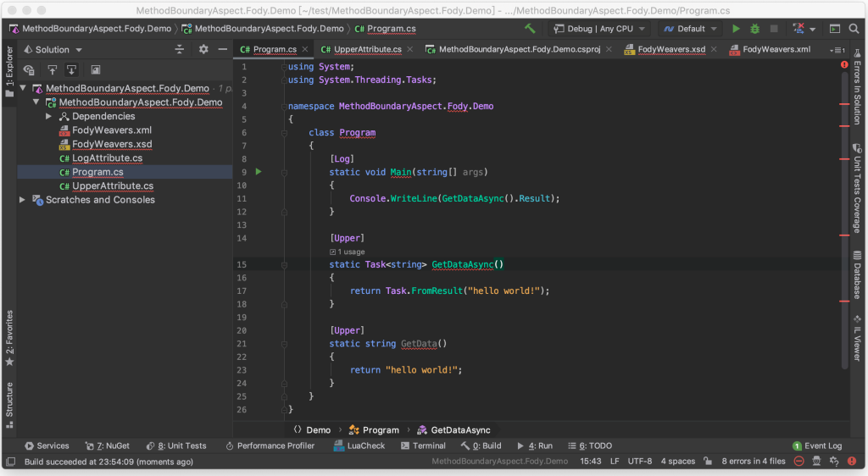Screen dimensions: 868x476
Task: Open the NuGet tool window
Action: (107, 446)
